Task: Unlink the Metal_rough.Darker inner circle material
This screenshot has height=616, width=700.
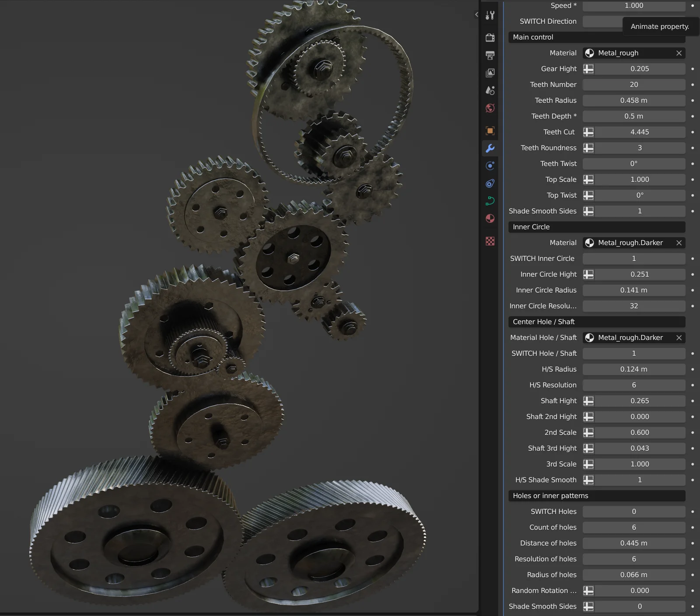Action: point(679,243)
